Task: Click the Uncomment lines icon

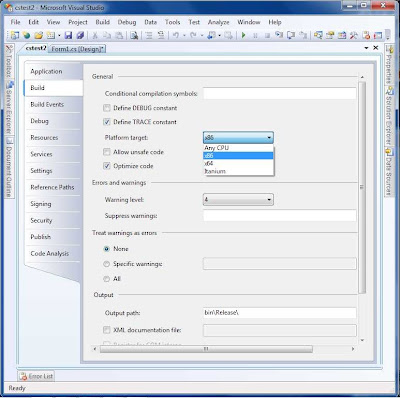Action: tap(161, 35)
